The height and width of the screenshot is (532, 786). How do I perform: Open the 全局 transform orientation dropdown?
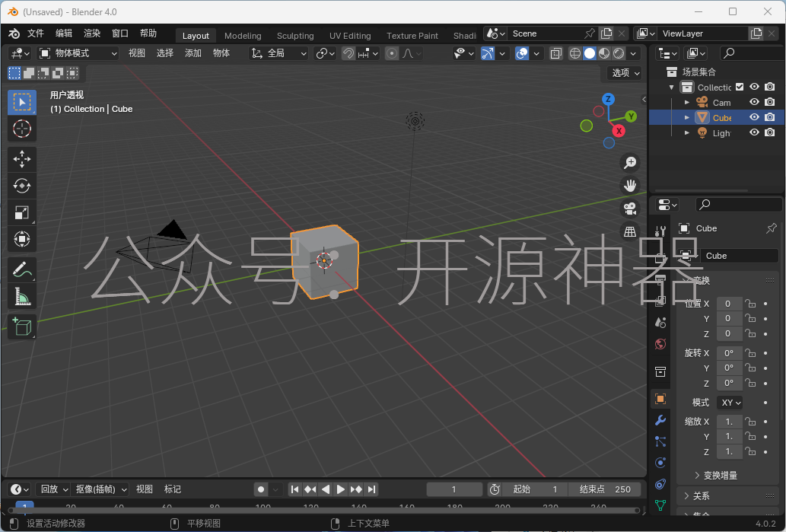coord(279,53)
